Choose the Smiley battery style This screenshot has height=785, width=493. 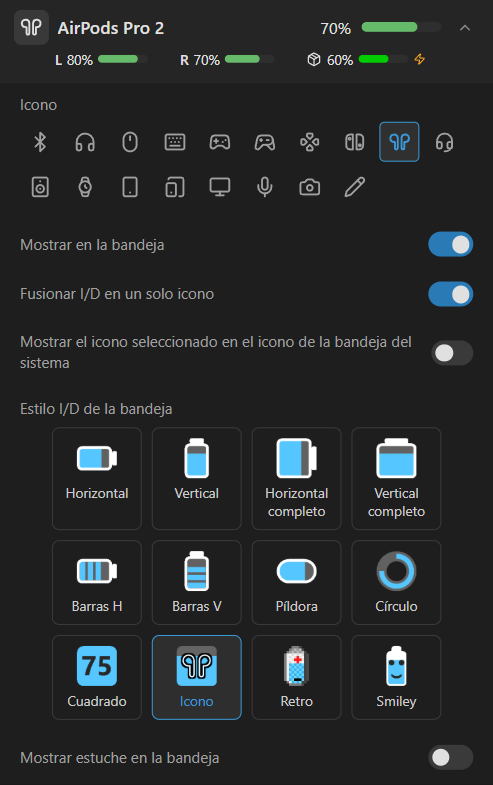396,677
